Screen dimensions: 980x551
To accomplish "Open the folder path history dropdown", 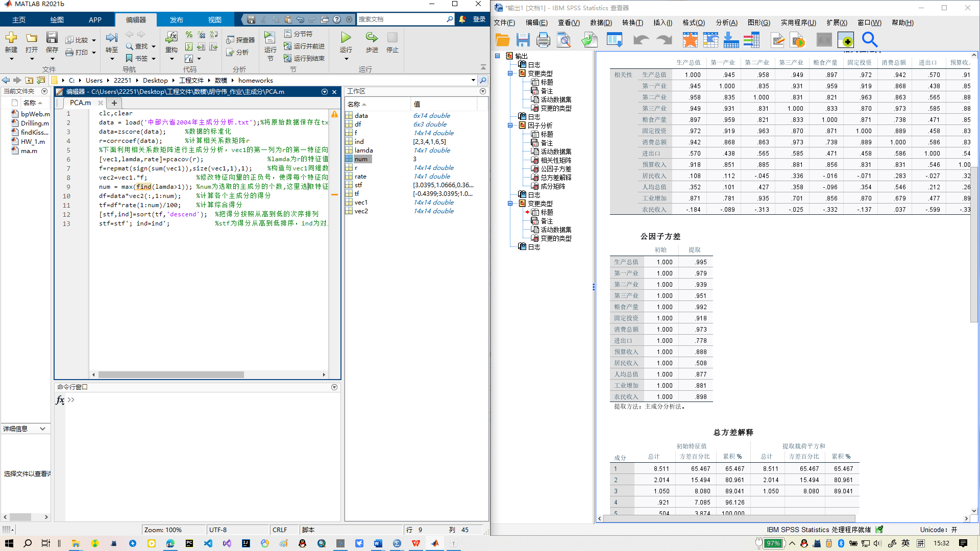I will [473, 80].
